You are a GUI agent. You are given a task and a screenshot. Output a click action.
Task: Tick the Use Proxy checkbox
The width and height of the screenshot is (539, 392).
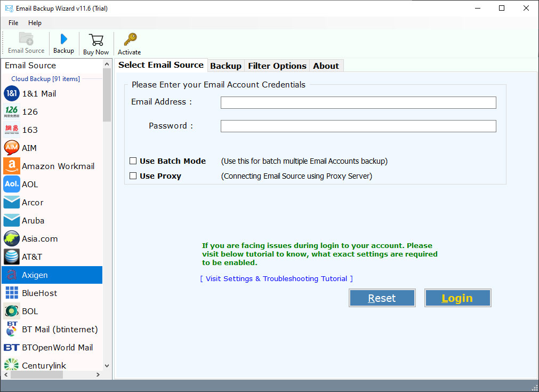tap(133, 175)
